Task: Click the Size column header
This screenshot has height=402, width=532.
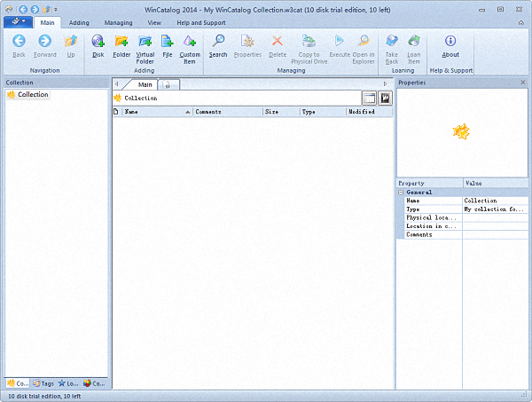Action: pyautogui.click(x=280, y=113)
